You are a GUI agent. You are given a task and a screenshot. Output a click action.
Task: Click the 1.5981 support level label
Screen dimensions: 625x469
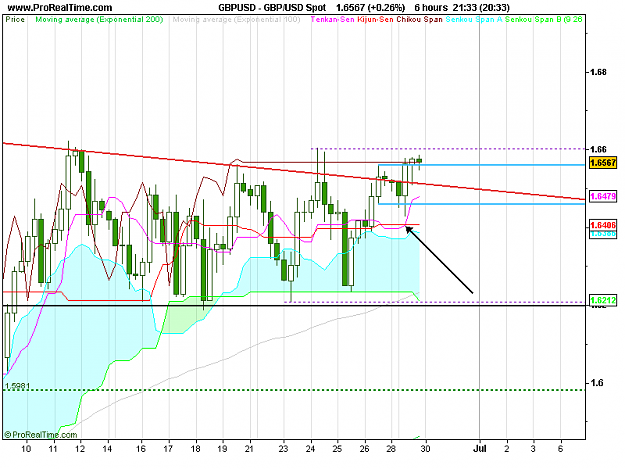(18, 386)
